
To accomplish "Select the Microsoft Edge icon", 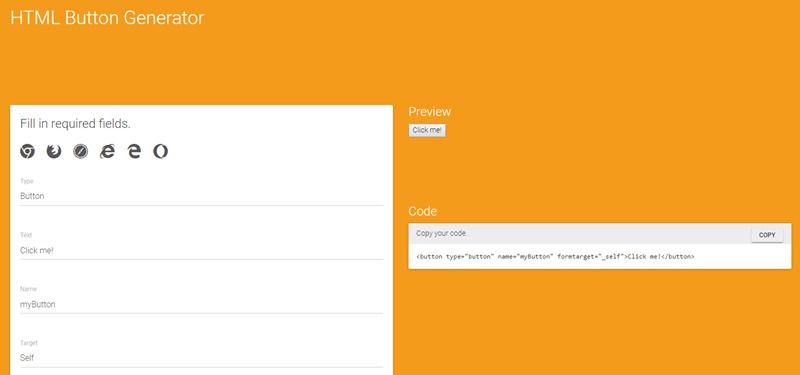I will tap(134, 152).
